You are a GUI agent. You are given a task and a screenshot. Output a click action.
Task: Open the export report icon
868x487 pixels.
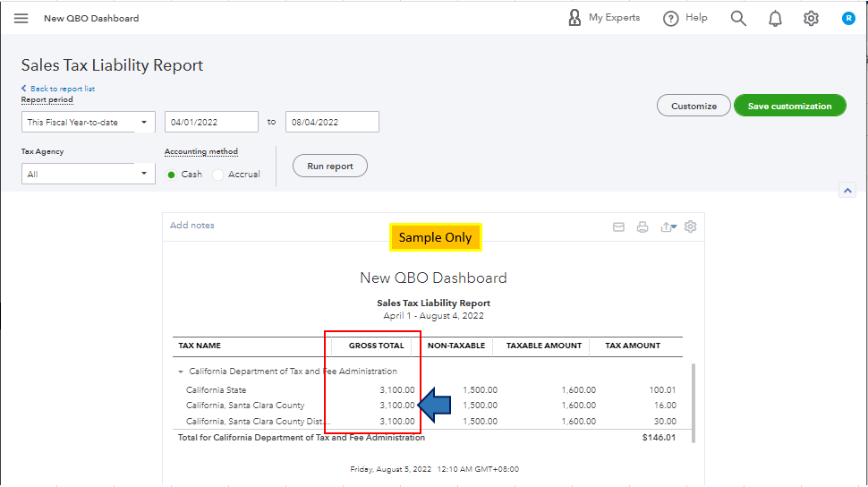click(668, 226)
